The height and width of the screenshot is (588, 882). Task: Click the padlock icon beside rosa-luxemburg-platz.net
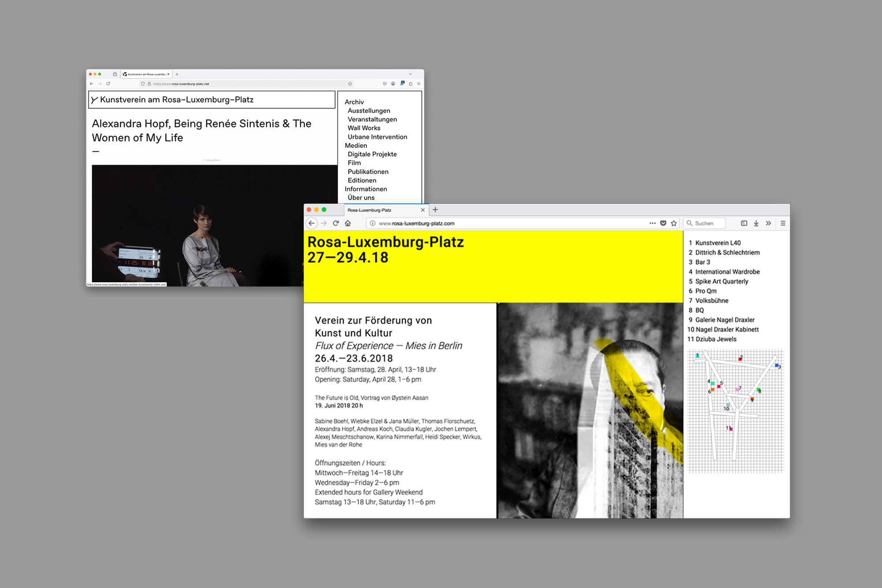click(149, 84)
